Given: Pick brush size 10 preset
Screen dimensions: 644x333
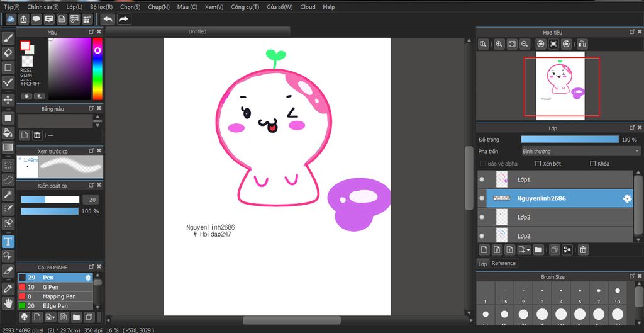Looking at the screenshot, I should 618,294.
